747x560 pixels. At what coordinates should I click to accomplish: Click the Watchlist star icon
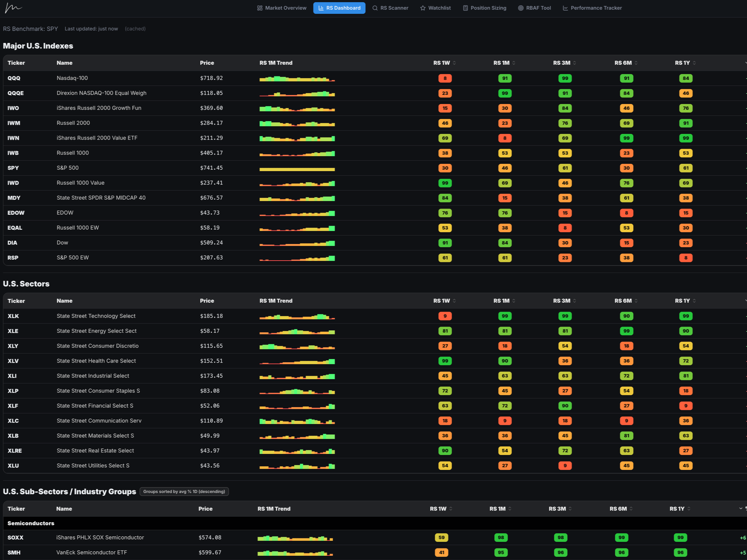[x=423, y=8]
